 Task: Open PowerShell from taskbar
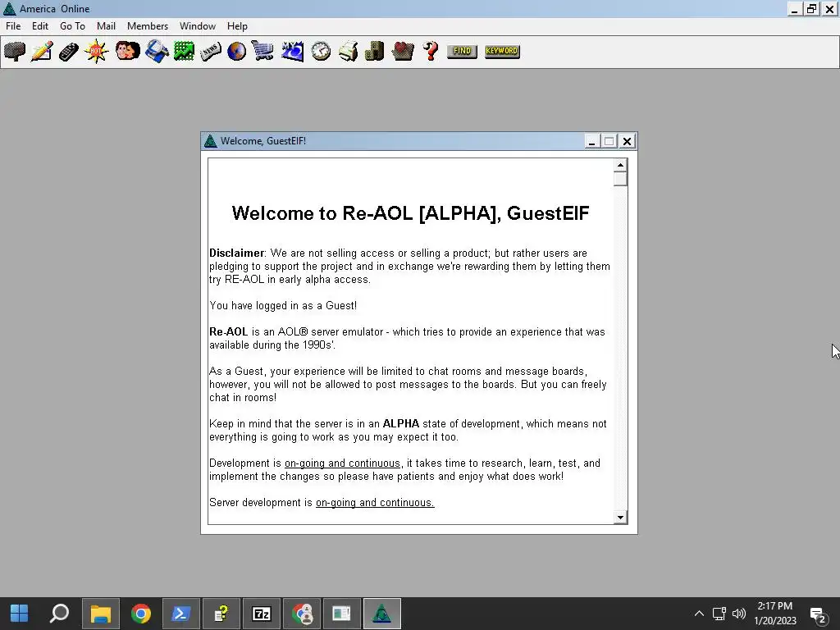(x=181, y=614)
